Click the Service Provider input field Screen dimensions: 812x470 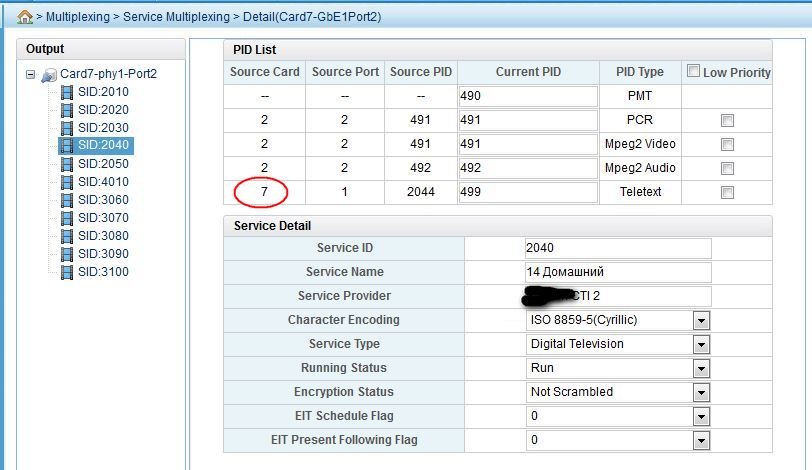(x=618, y=296)
